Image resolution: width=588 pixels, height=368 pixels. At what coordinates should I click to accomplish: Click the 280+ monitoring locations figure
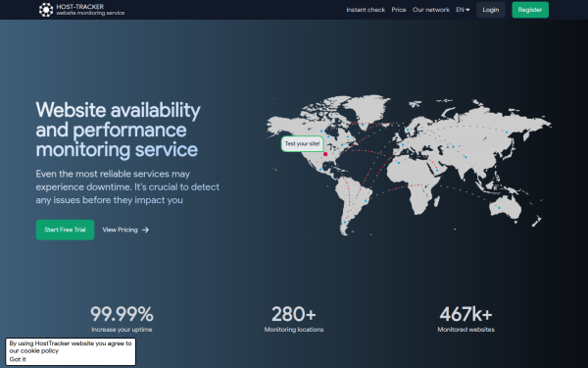(x=294, y=314)
